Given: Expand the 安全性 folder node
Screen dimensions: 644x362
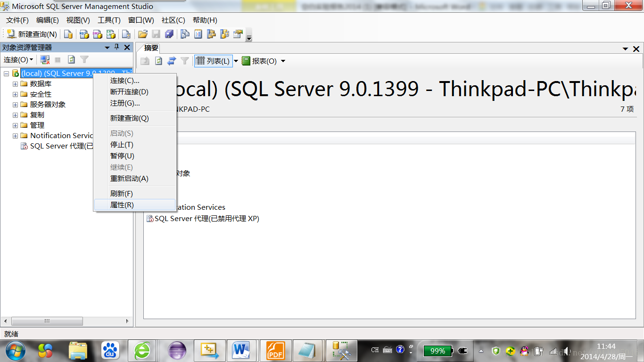Looking at the screenshot, I should (x=15, y=94).
